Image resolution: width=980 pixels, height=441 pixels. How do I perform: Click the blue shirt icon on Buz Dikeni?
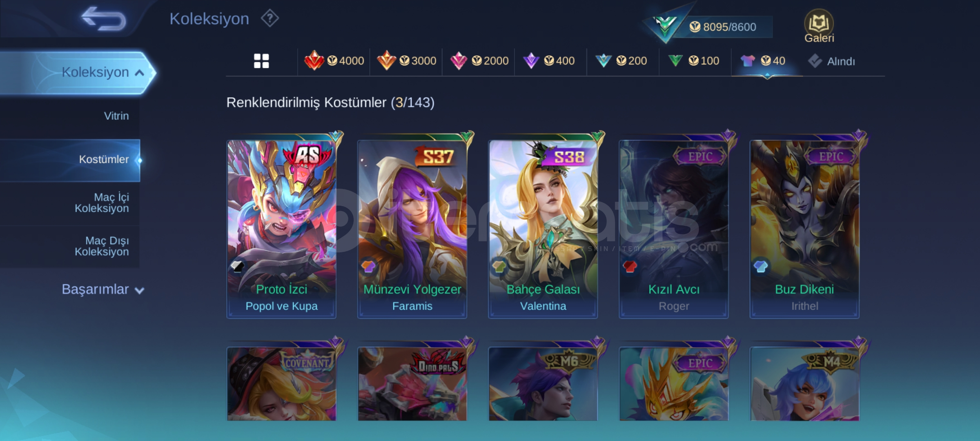761,267
